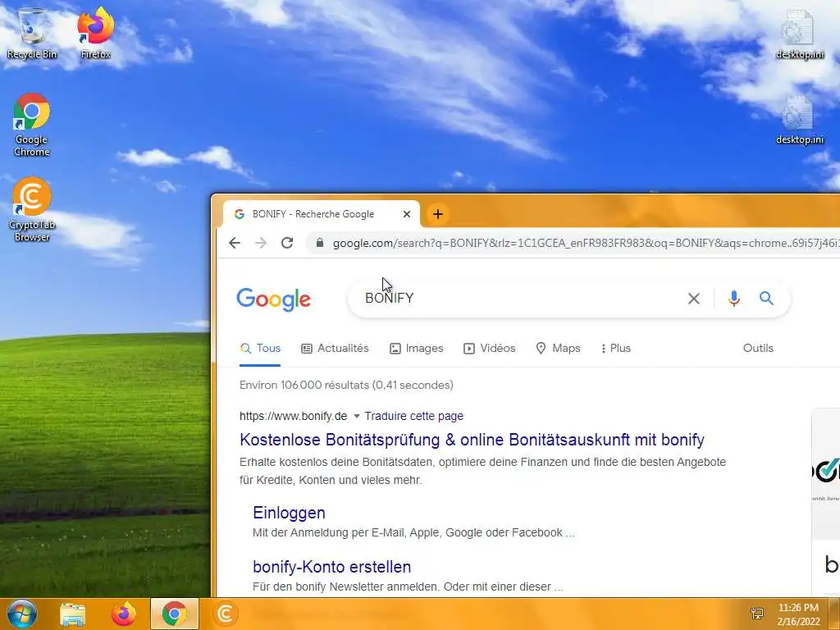The width and height of the screenshot is (840, 630).
Task: Close the BONIFY search tab
Action: [x=407, y=214]
